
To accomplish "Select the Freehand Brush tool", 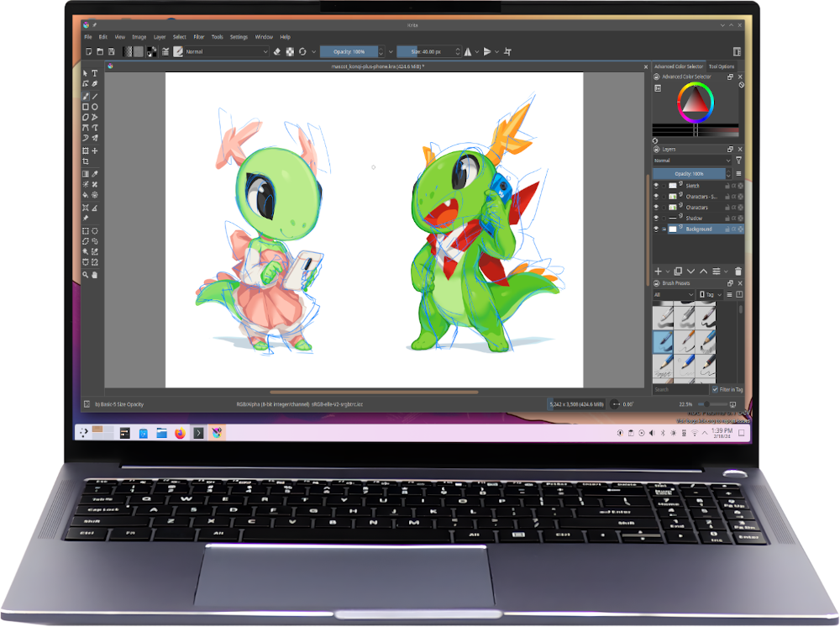I will [86, 96].
